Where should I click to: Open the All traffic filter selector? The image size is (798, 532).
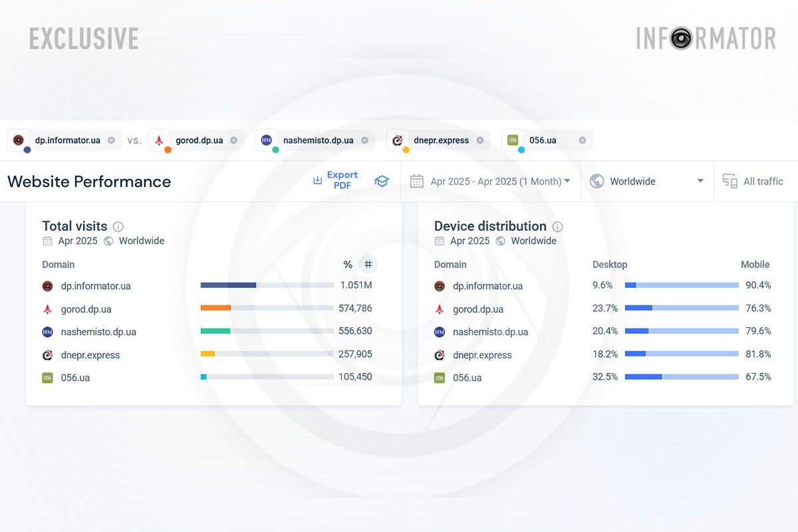click(x=753, y=182)
